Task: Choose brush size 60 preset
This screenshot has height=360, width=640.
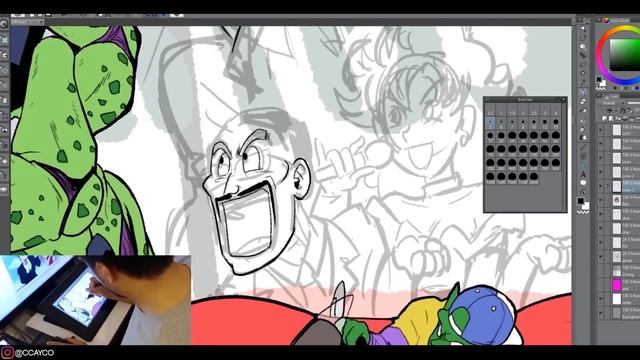Action: pos(556,136)
